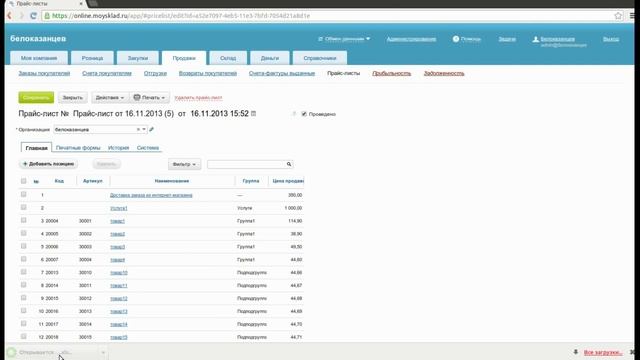Click the downloading file item in downloads bar

coord(52,352)
